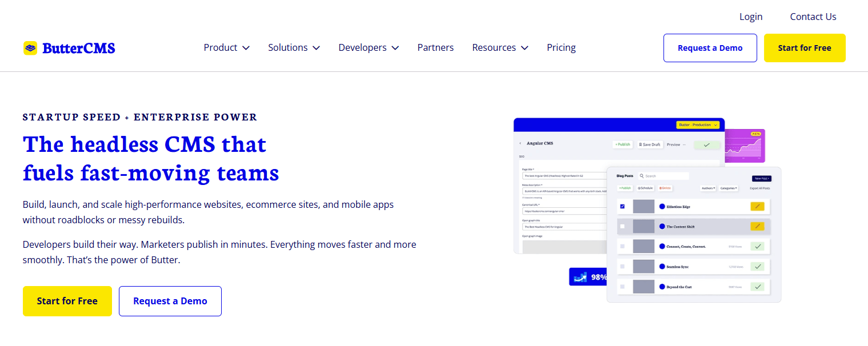Click the ButterCMS logo icon

pos(31,48)
